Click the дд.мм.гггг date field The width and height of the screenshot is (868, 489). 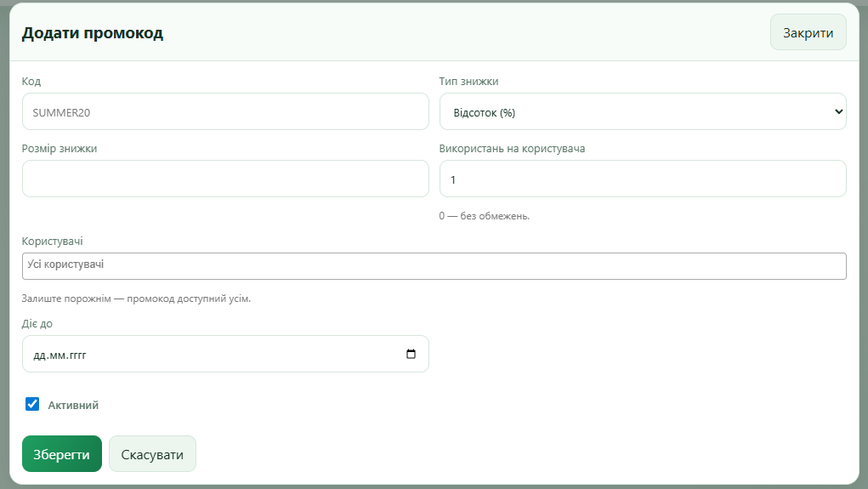225,354
